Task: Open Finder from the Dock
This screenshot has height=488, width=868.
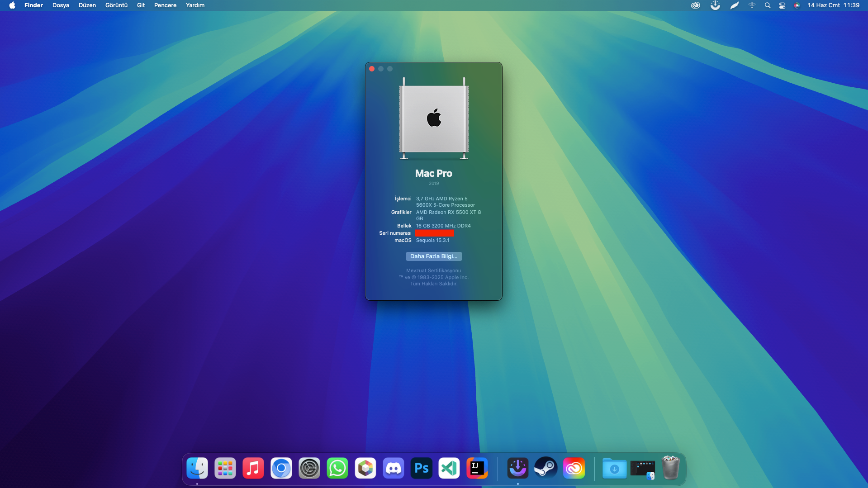Action: coord(197,468)
